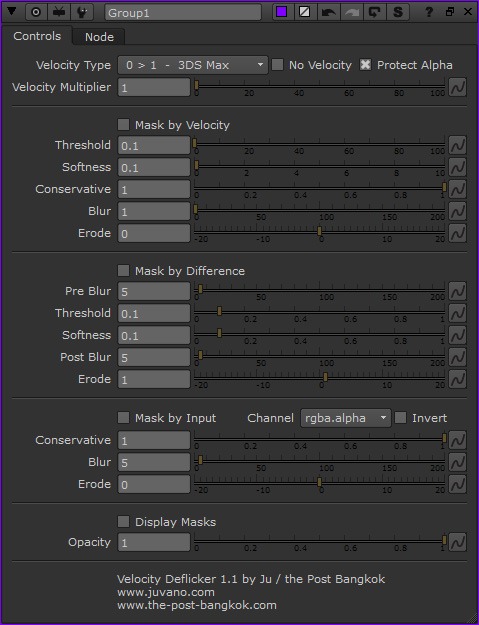The width and height of the screenshot is (479, 625).
Task: Collapse panel with top-left triangle arrow
Action: coord(12,11)
